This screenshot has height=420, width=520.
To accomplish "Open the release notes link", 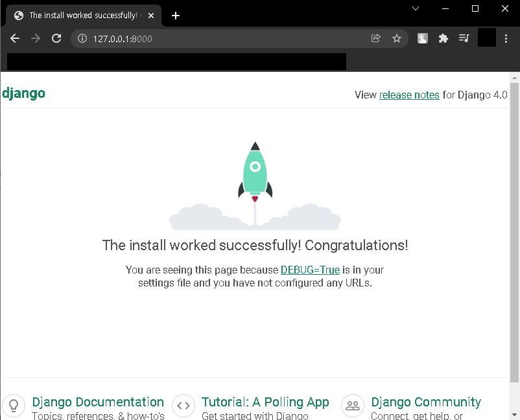I will pyautogui.click(x=409, y=95).
